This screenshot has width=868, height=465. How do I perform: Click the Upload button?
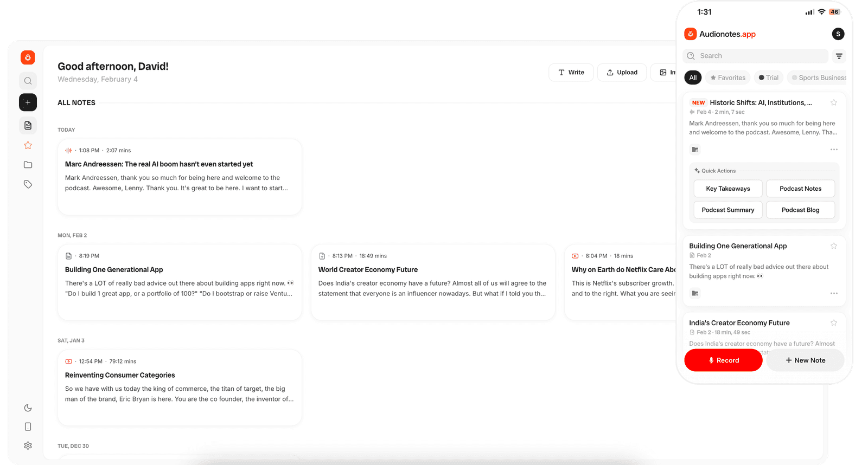[x=622, y=72]
